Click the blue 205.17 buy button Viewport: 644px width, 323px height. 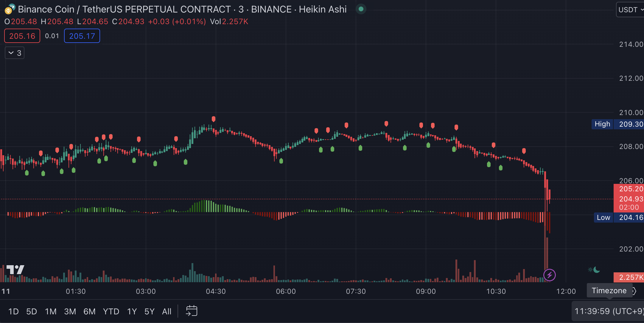pyautogui.click(x=82, y=36)
